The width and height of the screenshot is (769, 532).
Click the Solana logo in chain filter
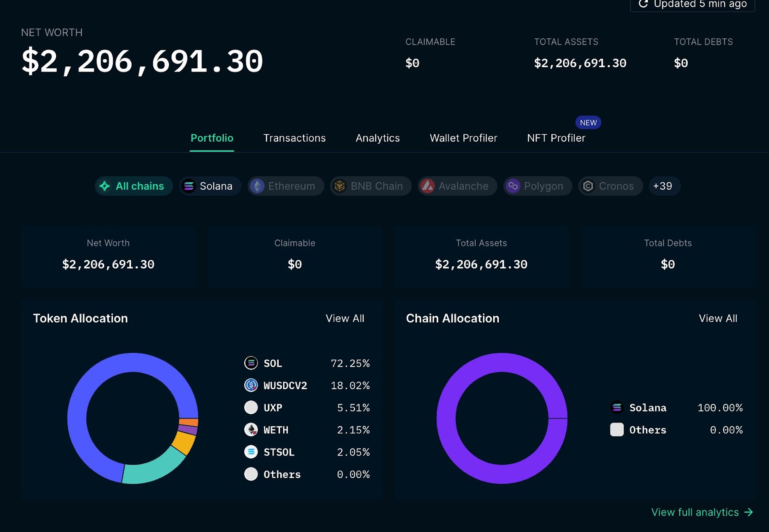(x=189, y=186)
